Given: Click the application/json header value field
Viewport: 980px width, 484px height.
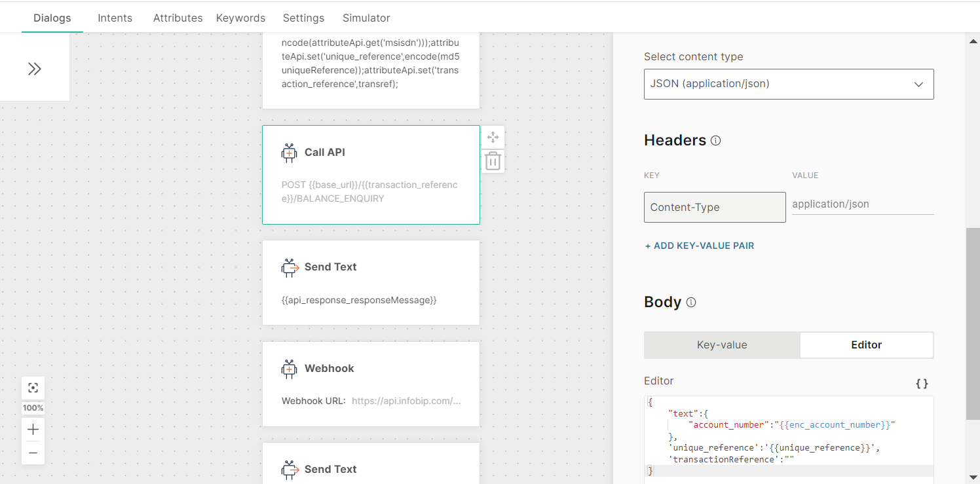Looking at the screenshot, I should pos(862,204).
